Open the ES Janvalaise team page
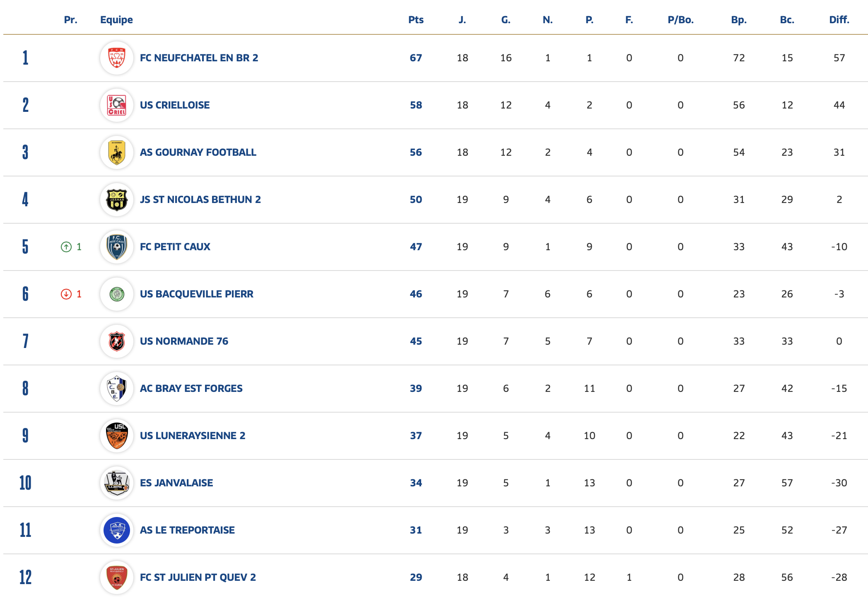 pos(176,483)
